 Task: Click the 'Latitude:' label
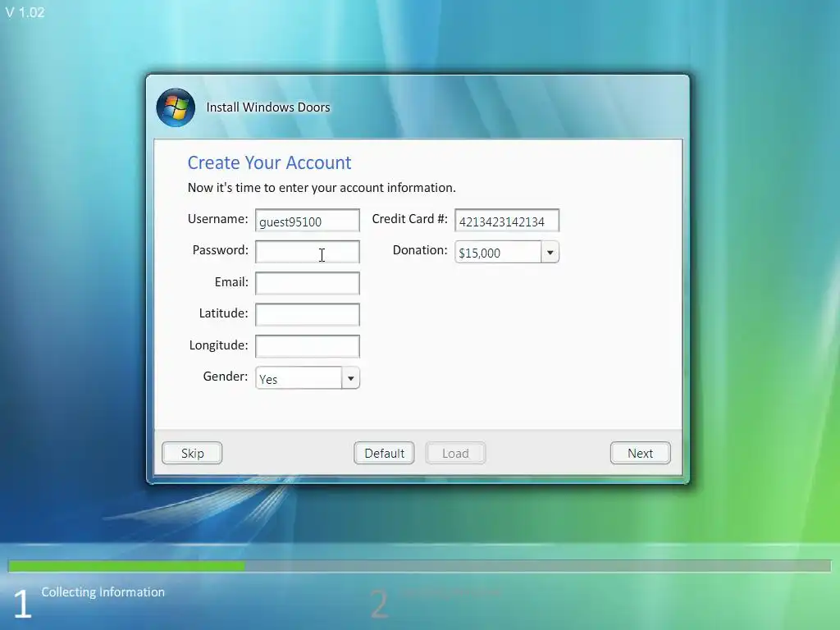pyautogui.click(x=223, y=313)
